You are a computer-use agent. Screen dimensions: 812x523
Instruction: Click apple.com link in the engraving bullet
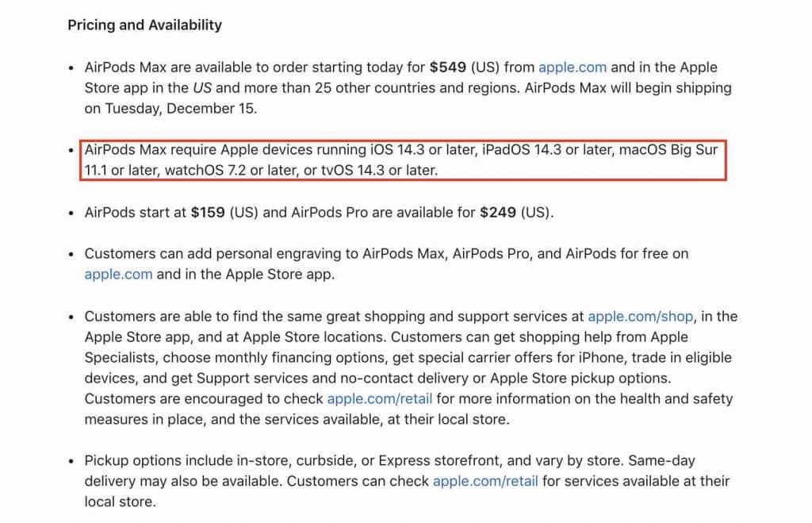[118, 275]
